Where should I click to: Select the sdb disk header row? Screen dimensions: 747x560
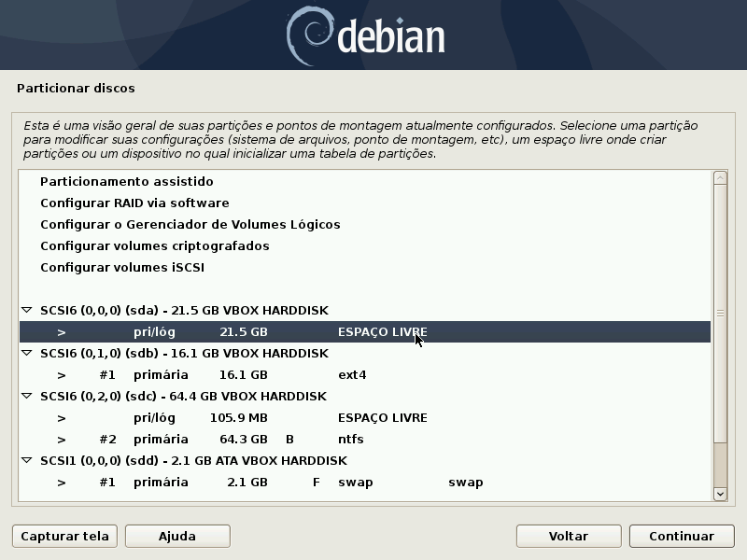(x=365, y=353)
